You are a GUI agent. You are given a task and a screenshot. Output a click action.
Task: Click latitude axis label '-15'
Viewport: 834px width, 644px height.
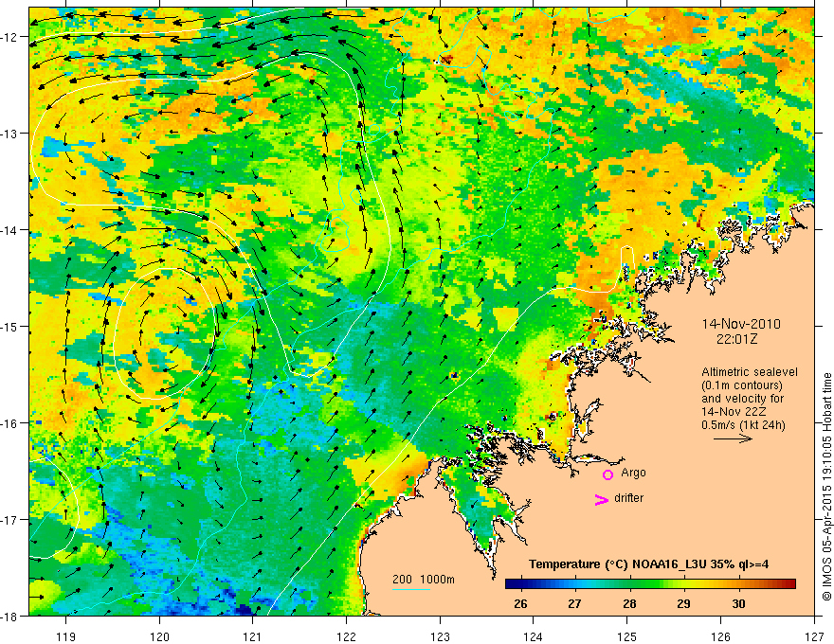(x=10, y=326)
